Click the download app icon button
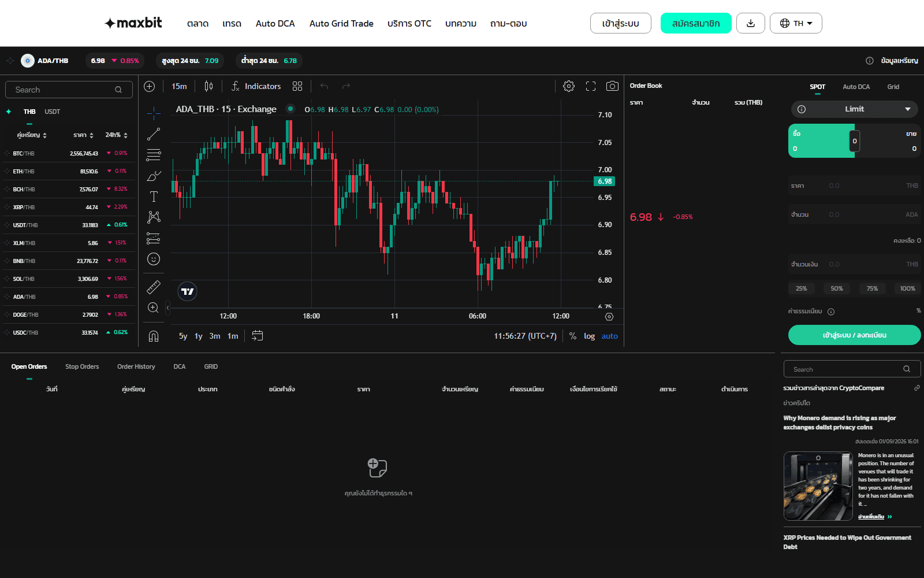 point(751,23)
